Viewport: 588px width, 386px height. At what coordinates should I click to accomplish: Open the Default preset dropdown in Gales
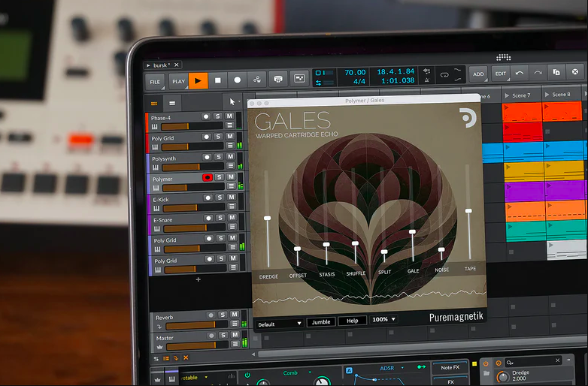click(280, 324)
